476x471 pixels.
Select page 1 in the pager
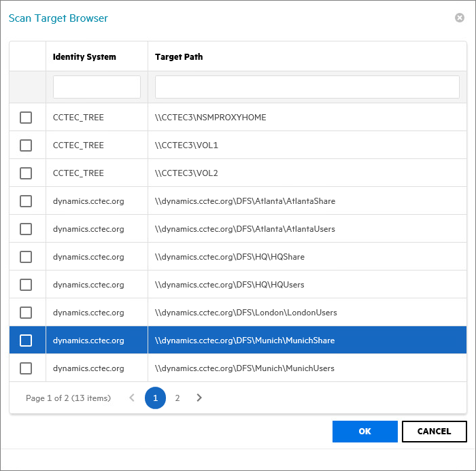[x=155, y=398]
